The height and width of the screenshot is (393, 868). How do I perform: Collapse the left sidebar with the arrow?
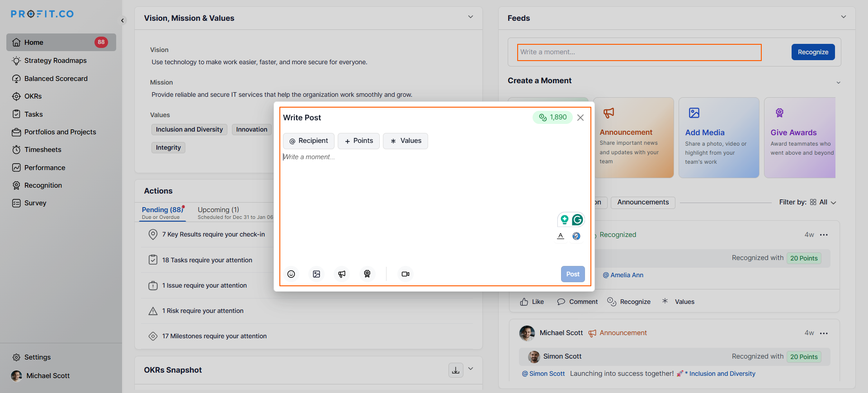click(123, 20)
